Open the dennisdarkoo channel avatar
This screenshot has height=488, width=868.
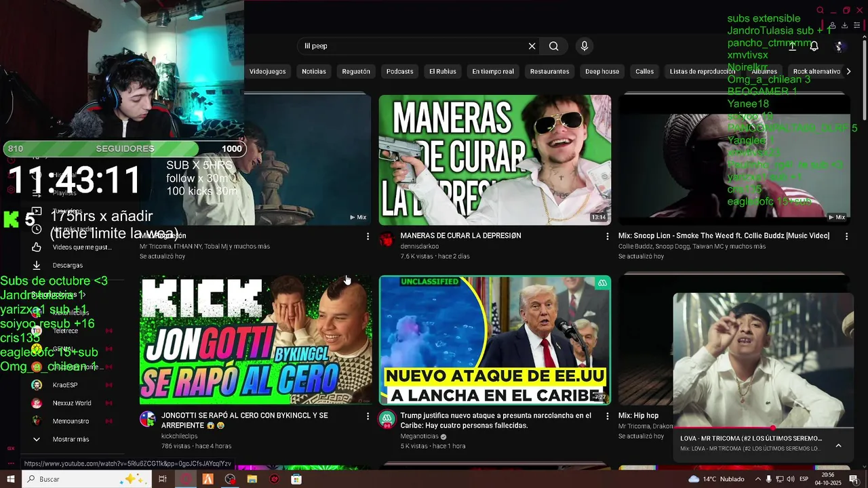pyautogui.click(x=387, y=239)
